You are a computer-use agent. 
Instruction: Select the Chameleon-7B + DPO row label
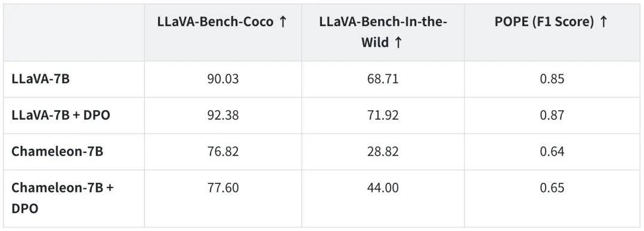pyautogui.click(x=63, y=198)
